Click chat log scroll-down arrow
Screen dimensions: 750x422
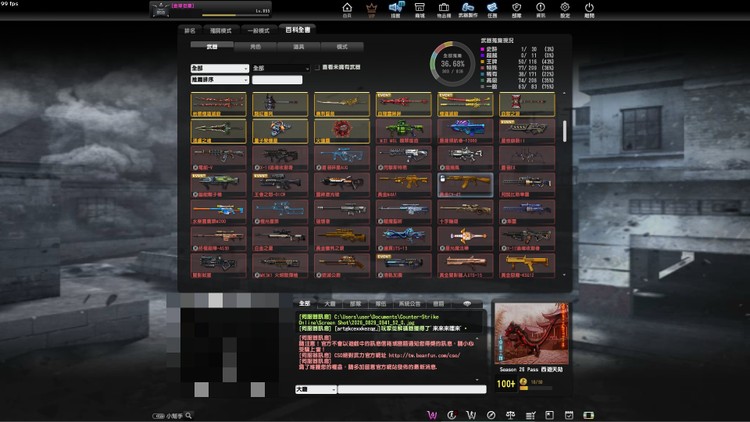point(477,379)
